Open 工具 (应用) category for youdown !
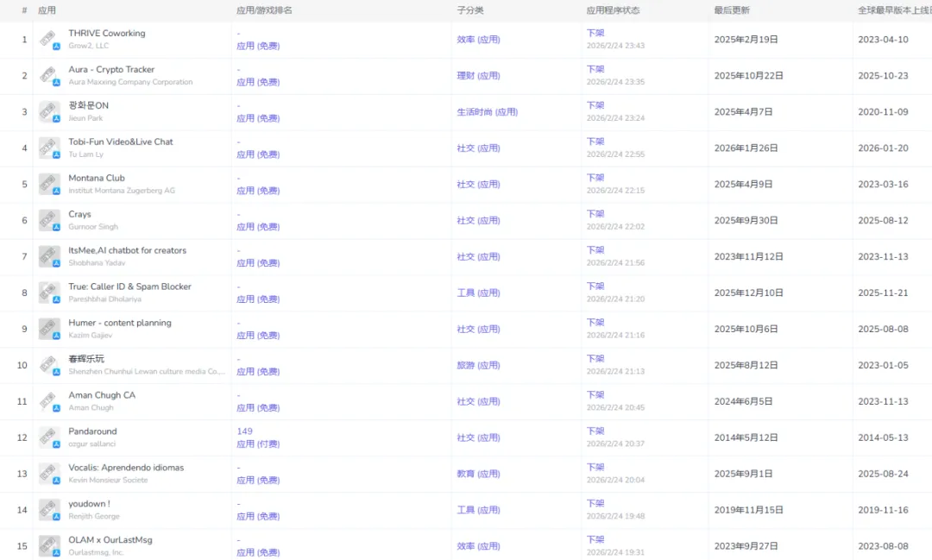This screenshot has height=560, width=932. pyautogui.click(x=478, y=511)
